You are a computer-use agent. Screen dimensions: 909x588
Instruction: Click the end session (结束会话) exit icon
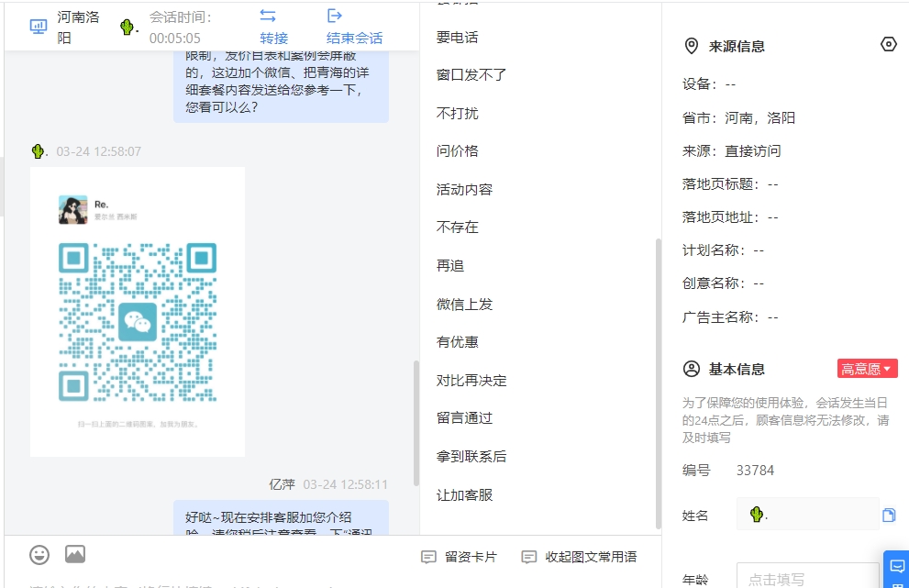tap(335, 16)
